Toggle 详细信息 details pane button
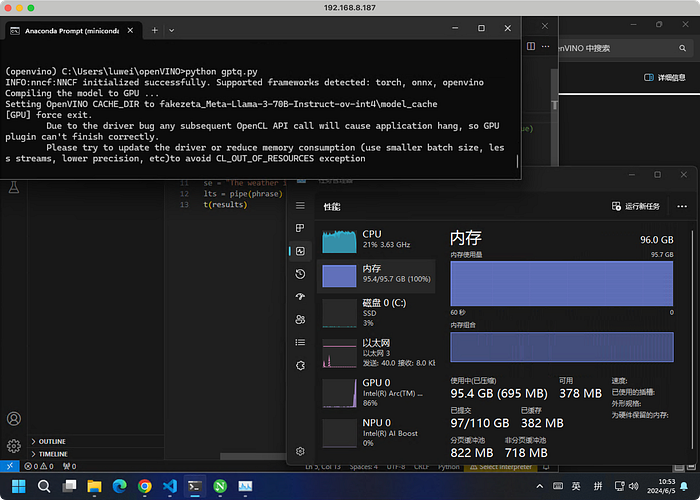 [664, 78]
